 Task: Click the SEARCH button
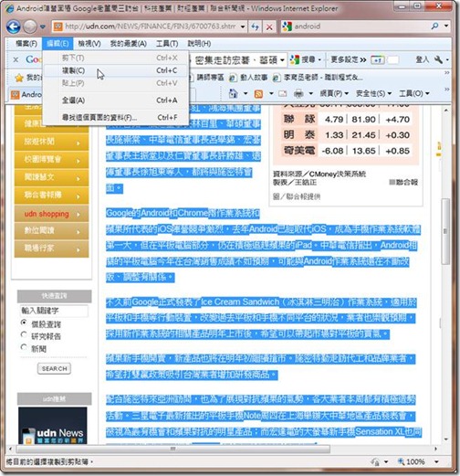coord(55,368)
